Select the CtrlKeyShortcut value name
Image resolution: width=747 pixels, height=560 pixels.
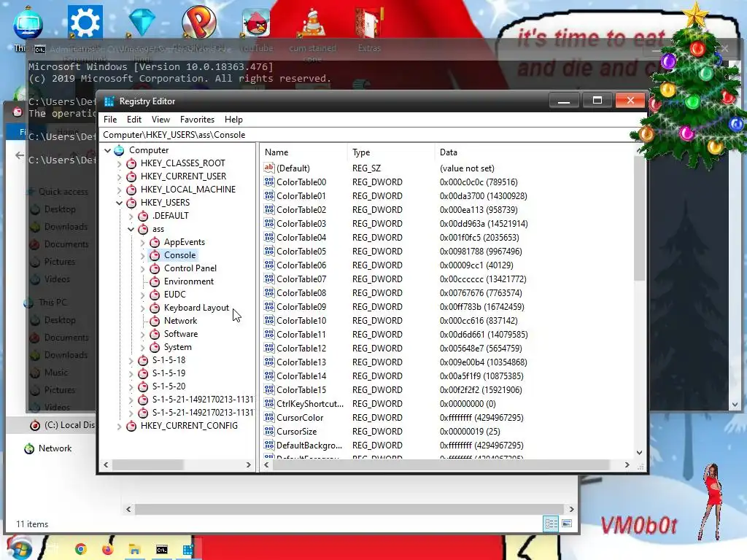pos(309,404)
